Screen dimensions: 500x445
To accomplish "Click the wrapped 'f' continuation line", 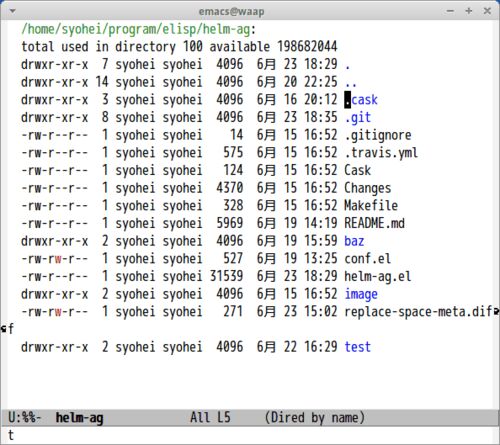I will (11, 329).
